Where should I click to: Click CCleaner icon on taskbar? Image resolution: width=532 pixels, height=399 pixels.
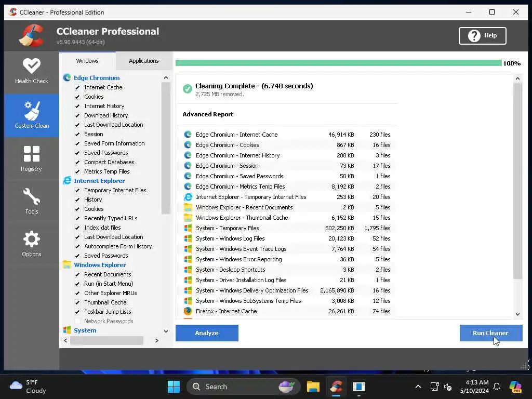336,387
